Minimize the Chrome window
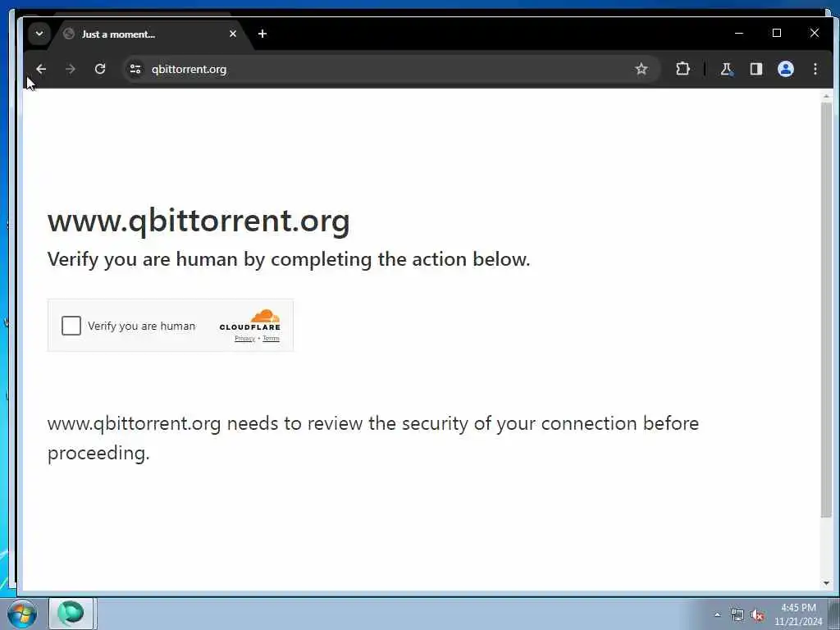This screenshot has height=630, width=840. [x=739, y=33]
